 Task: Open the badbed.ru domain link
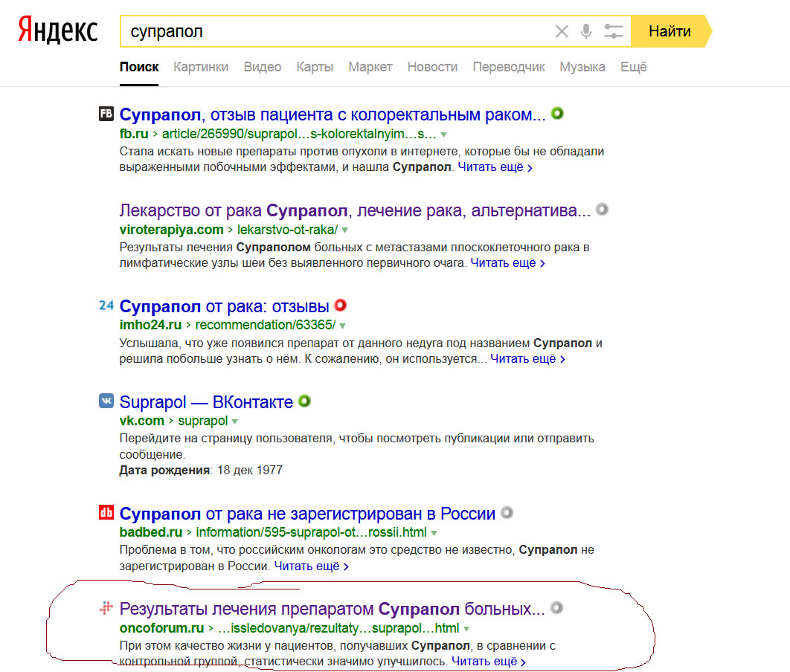151,532
